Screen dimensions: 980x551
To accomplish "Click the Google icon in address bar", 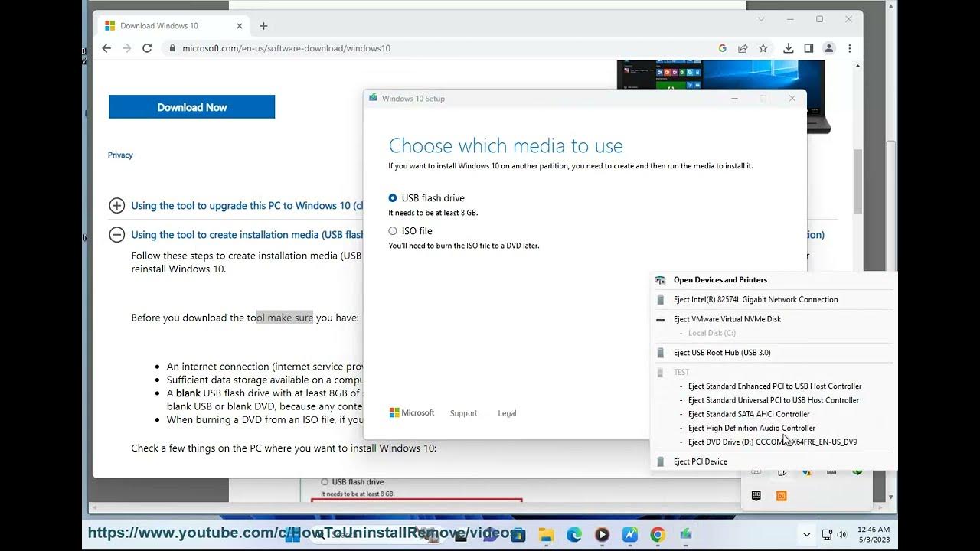I will point(722,48).
